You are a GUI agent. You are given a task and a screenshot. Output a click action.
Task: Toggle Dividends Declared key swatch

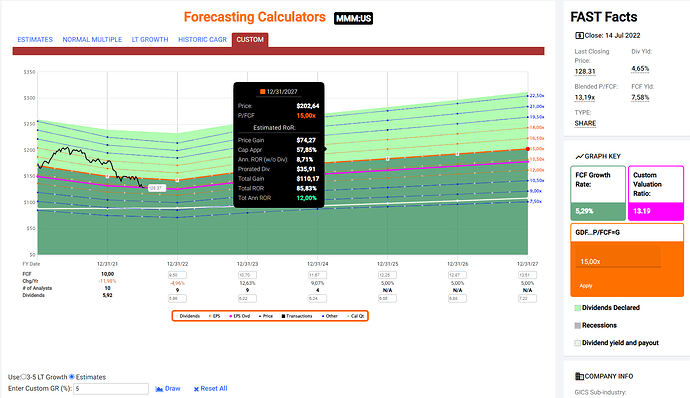[578, 308]
